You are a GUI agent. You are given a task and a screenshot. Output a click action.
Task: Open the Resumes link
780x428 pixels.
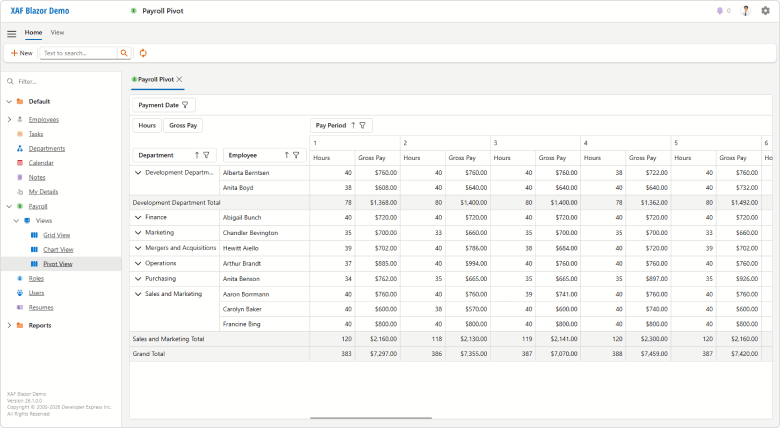[x=41, y=308]
